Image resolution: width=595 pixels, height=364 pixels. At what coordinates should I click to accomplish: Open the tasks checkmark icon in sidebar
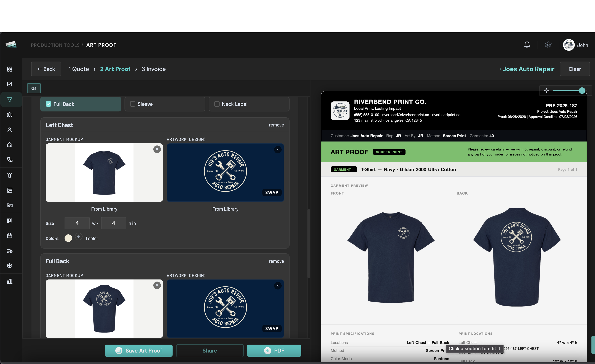[10, 84]
